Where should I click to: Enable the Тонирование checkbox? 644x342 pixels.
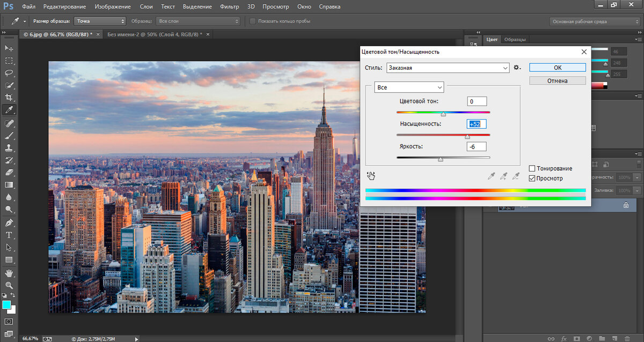point(532,168)
